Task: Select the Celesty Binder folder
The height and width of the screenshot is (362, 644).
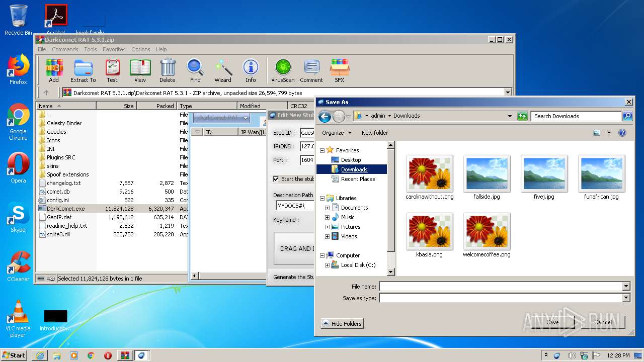Action: point(64,123)
